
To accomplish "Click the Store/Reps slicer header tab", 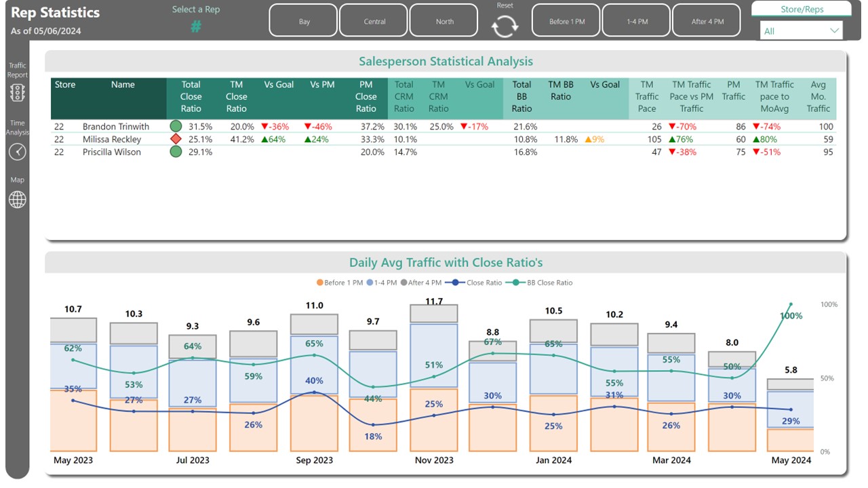I will [x=802, y=9].
